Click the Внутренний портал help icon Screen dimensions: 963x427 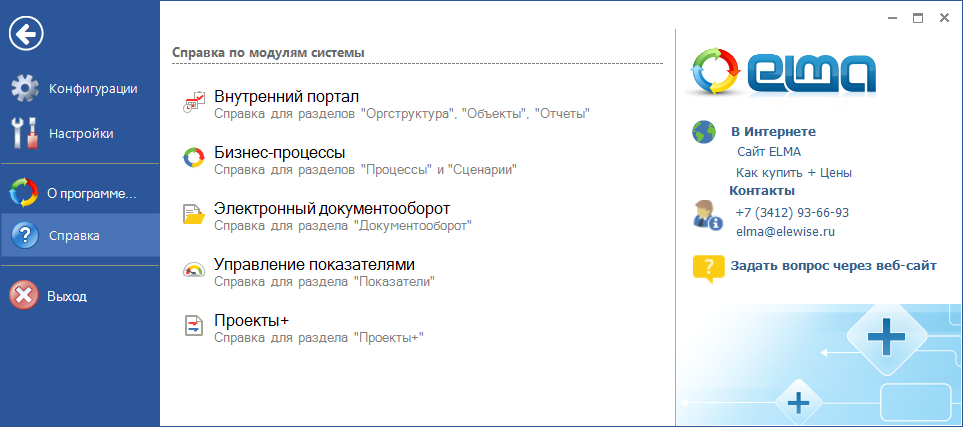(193, 102)
